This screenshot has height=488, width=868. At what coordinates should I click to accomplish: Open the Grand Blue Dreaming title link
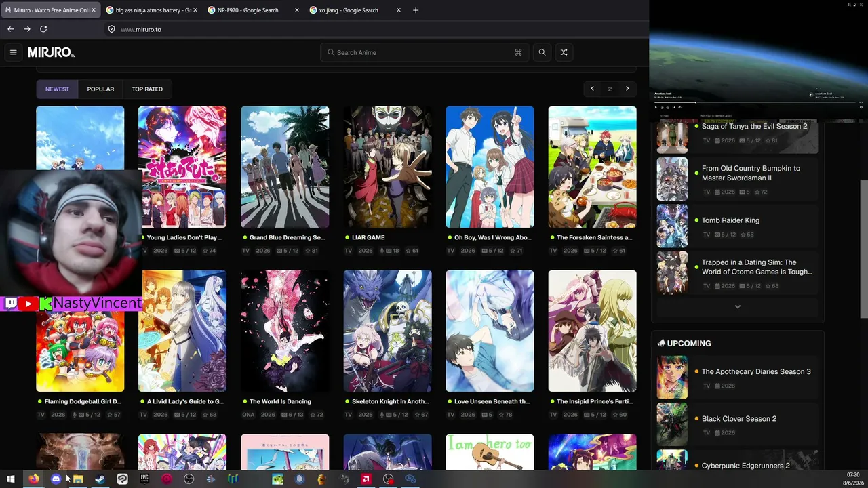click(287, 237)
